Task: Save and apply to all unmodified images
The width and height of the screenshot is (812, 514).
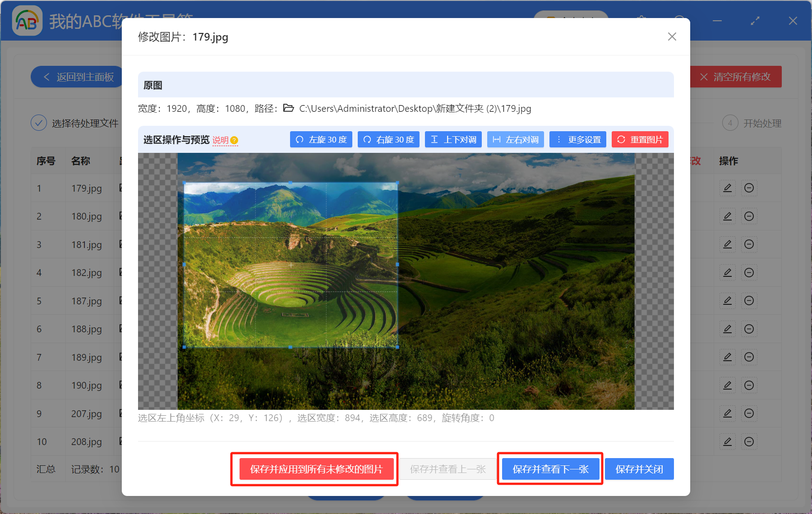Action: (316, 469)
